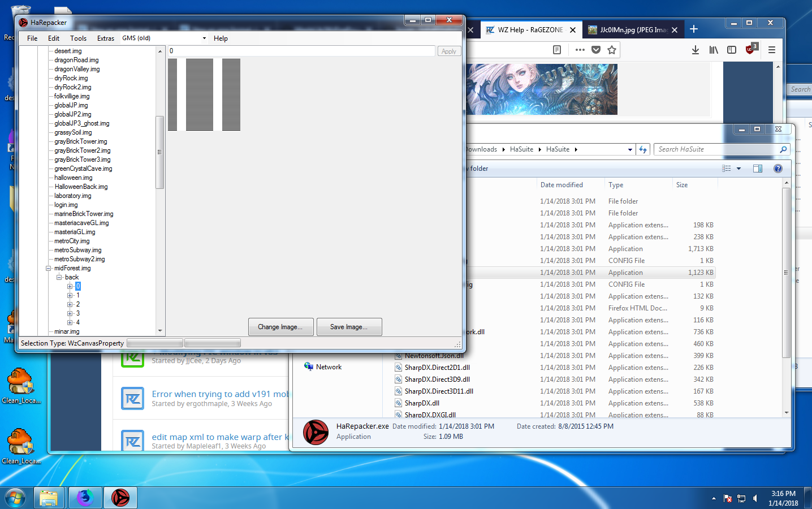Image resolution: width=812 pixels, height=509 pixels.
Task: Click the HaRepacker taskbar icon
Action: [120, 498]
